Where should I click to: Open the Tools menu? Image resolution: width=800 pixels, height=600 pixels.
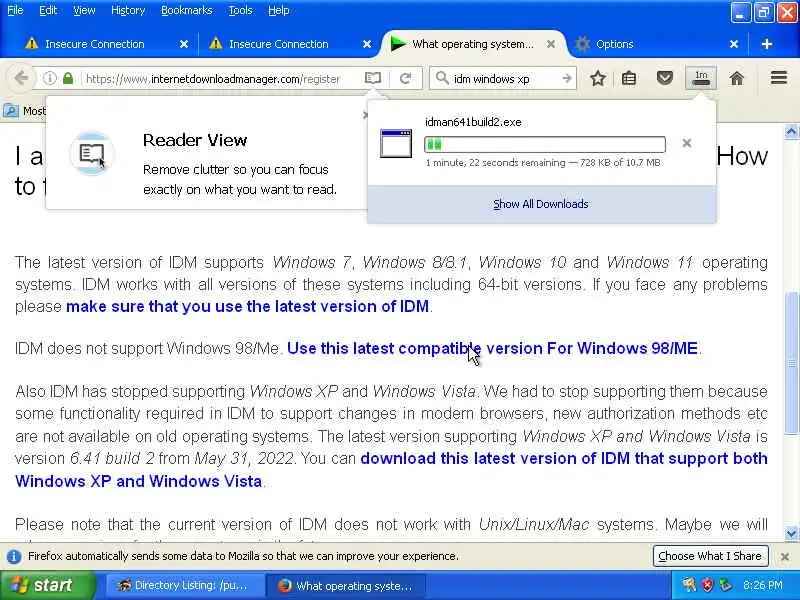(x=240, y=10)
